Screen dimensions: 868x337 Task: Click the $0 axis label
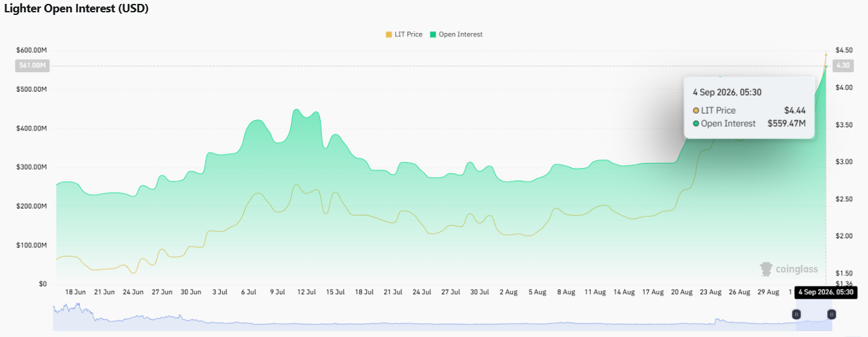coord(42,284)
